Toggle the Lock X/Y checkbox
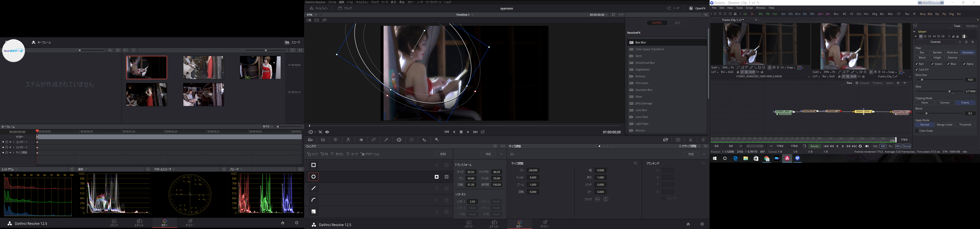This screenshot has height=229, width=980. pos(917,70)
